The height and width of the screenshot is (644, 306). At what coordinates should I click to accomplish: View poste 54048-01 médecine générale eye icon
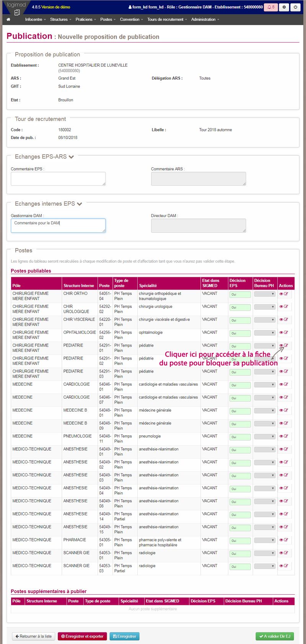281,410
